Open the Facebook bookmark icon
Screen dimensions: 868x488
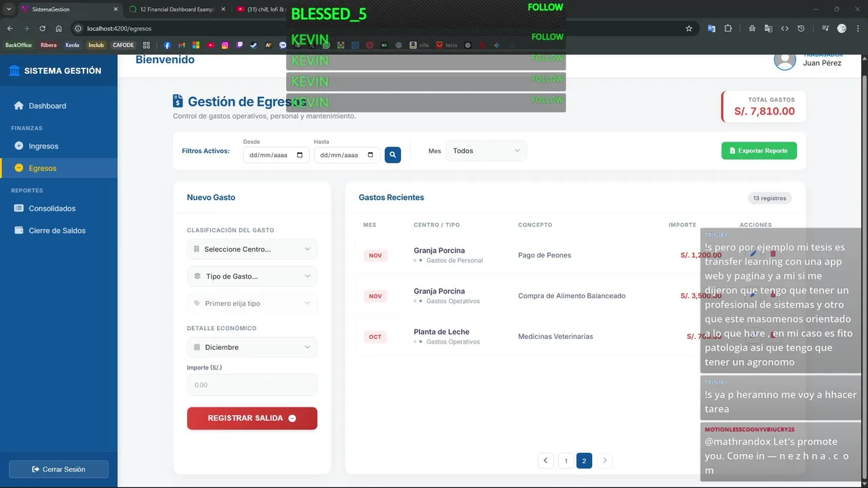167,45
